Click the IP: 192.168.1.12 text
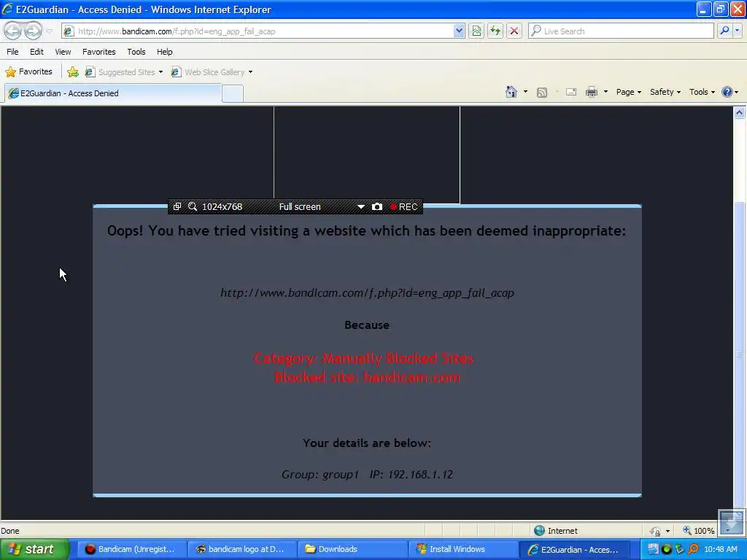This screenshot has width=747, height=560. 411,474
